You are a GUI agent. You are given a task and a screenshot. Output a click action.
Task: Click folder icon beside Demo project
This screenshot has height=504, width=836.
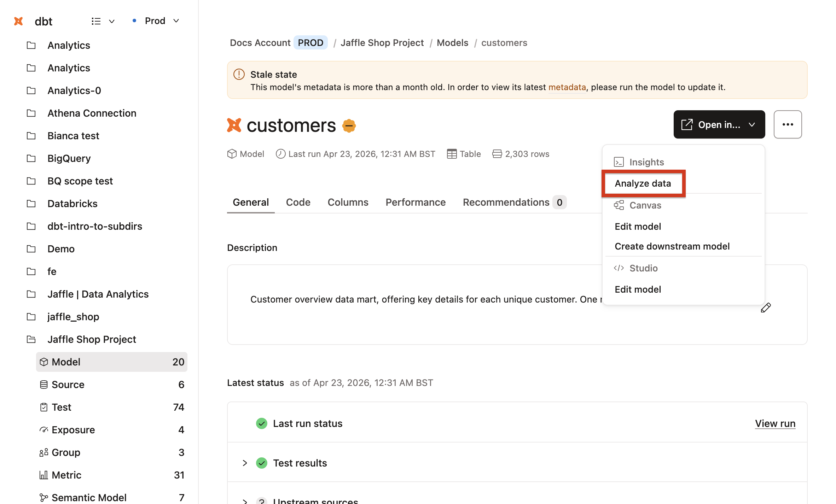(31, 249)
